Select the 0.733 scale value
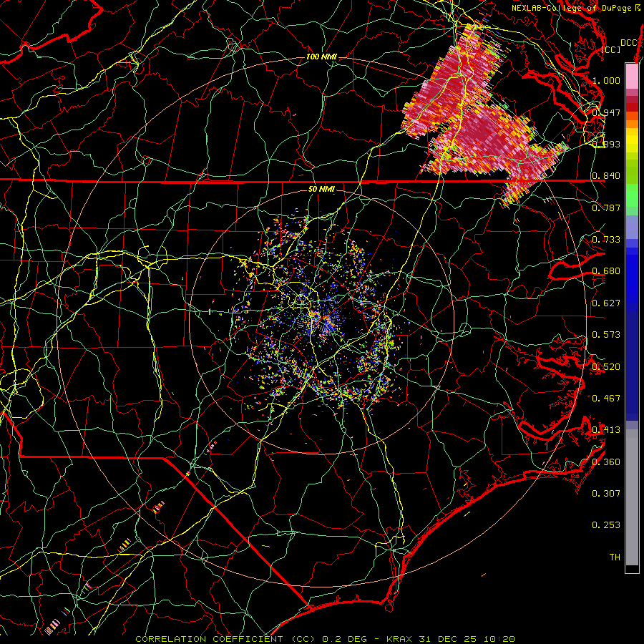 [606, 240]
